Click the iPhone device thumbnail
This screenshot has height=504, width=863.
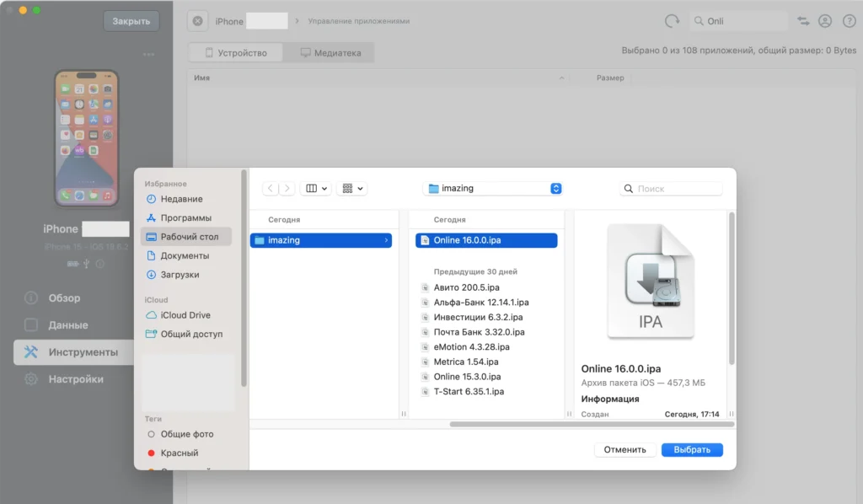(87, 138)
